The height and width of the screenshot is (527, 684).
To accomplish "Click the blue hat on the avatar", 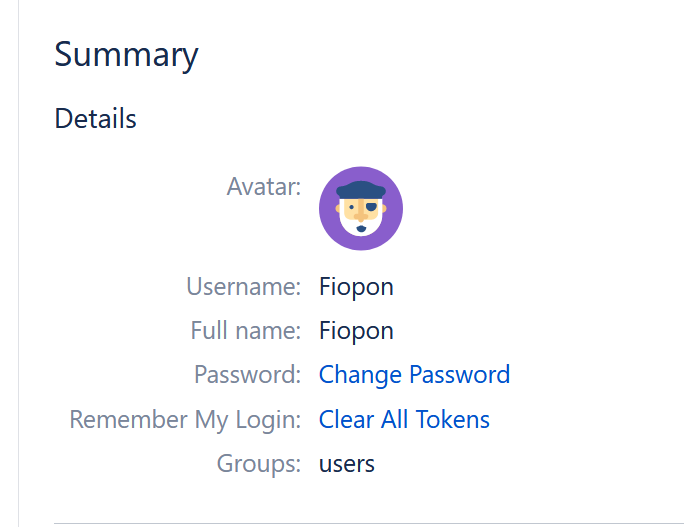I will point(361,190).
